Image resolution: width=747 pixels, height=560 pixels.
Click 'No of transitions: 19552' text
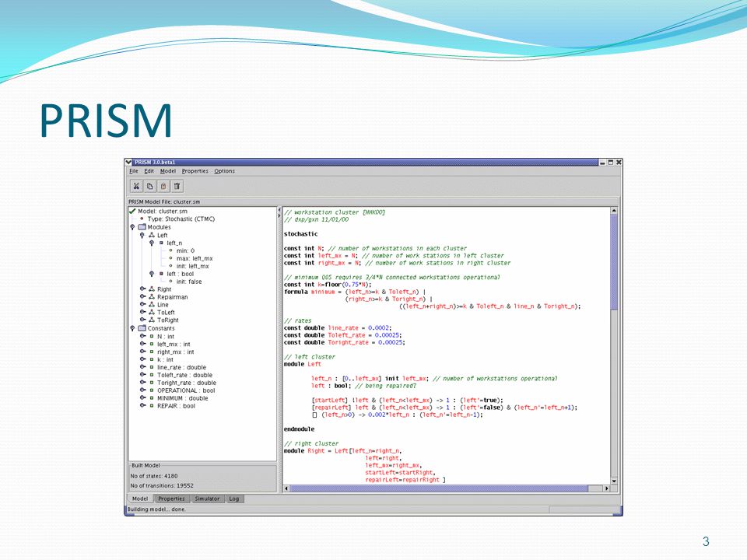tap(162, 485)
